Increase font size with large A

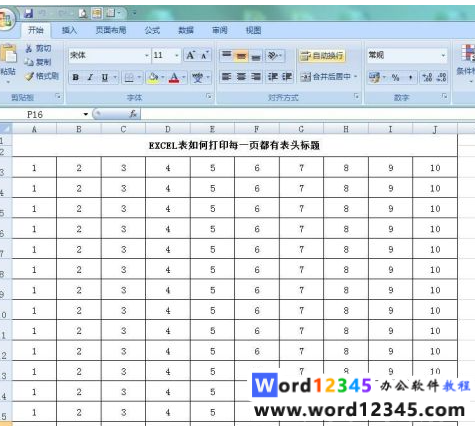(x=191, y=55)
